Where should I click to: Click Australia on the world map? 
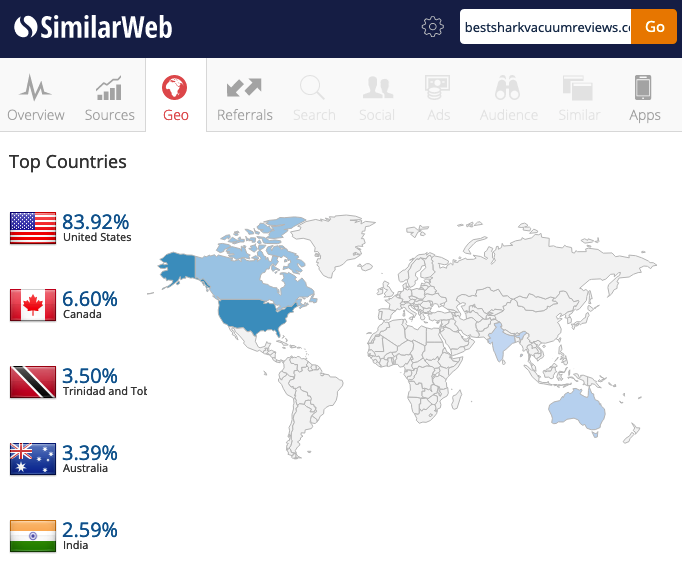[x=578, y=409]
